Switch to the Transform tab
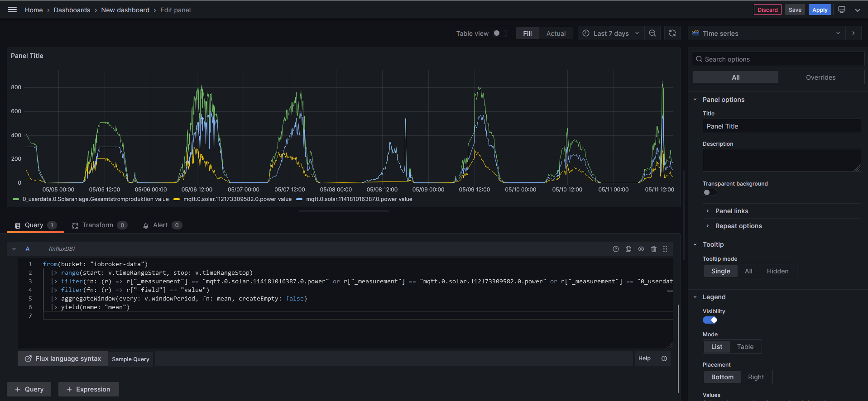Image resolution: width=868 pixels, height=401 pixels. point(100,225)
